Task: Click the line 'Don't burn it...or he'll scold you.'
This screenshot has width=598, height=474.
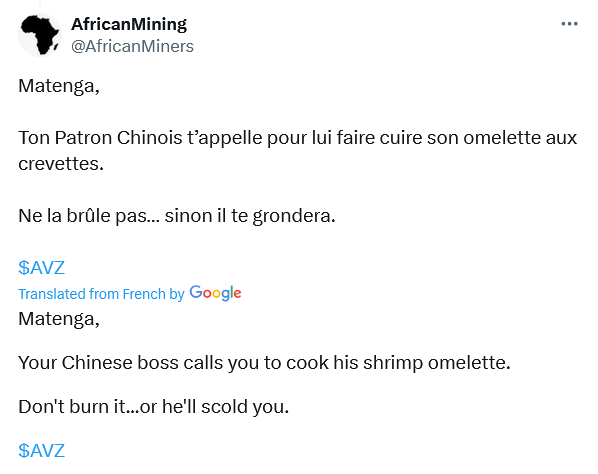Action: 154,407
